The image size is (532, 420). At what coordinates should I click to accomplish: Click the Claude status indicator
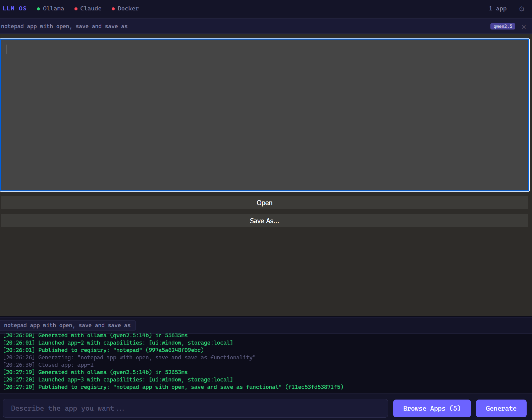pos(88,8)
